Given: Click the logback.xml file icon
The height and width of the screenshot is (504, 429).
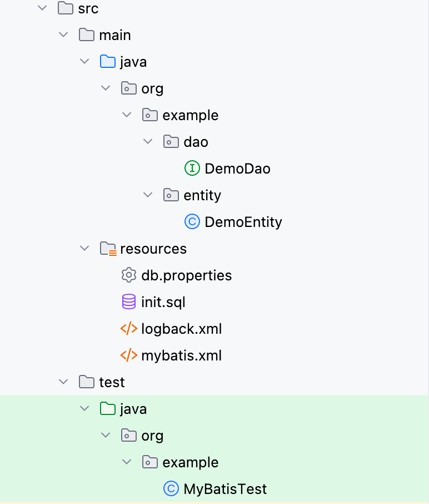Looking at the screenshot, I should point(129,329).
